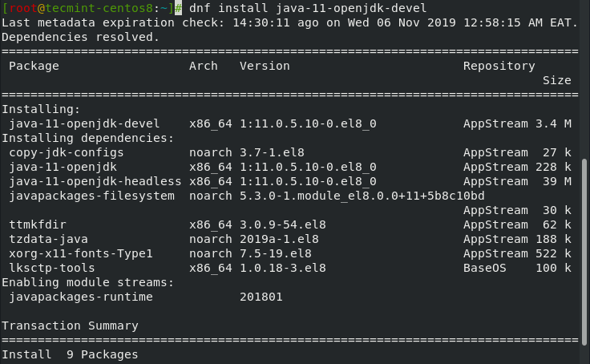This screenshot has width=590, height=364.
Task: Click the BaseOS repository text
Action: (x=484, y=268)
